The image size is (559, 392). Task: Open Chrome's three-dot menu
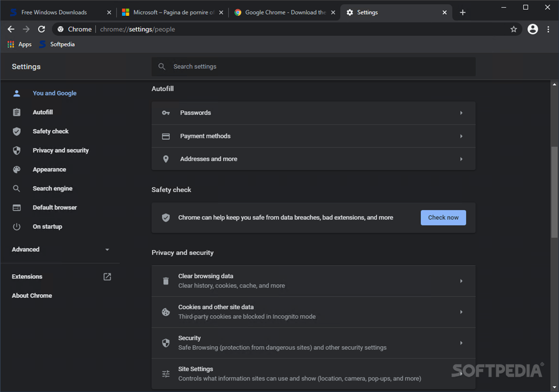pyautogui.click(x=548, y=29)
